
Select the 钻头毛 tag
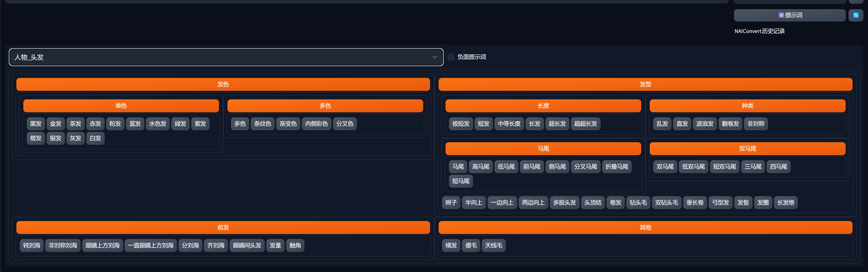click(638, 203)
